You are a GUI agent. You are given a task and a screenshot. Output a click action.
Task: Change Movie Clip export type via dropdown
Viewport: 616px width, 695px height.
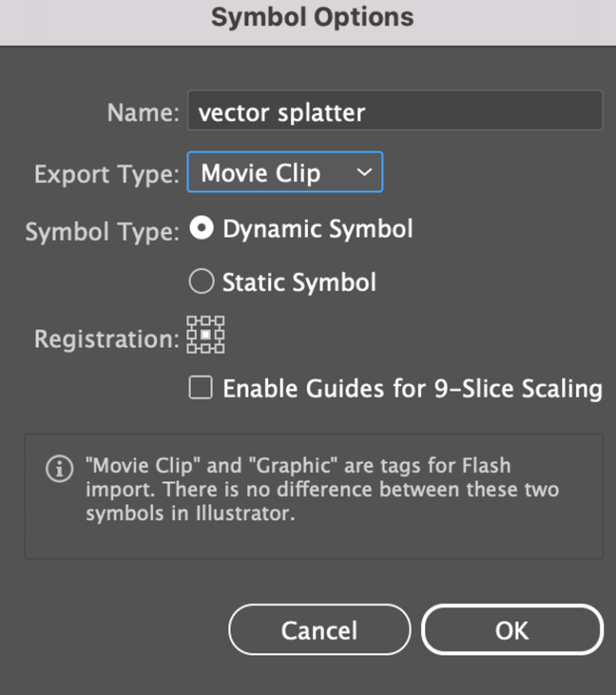pos(285,172)
